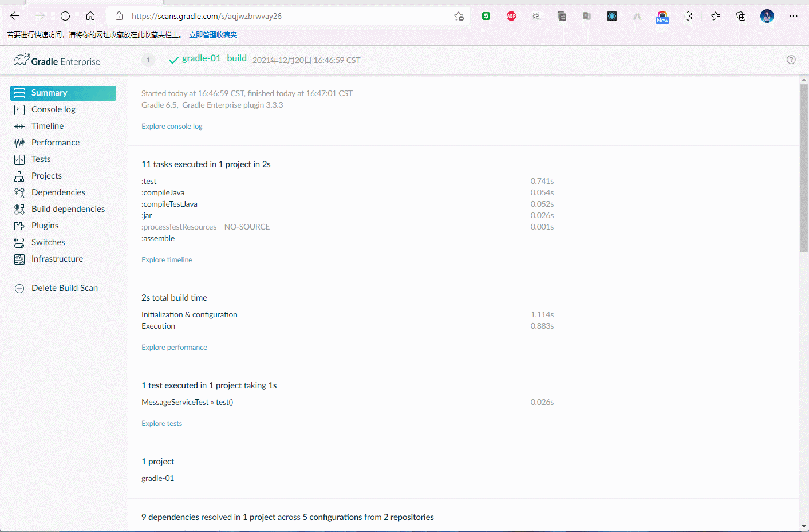Open the React developer tools extension icon
Viewport: 809px width, 532px height.
612,16
